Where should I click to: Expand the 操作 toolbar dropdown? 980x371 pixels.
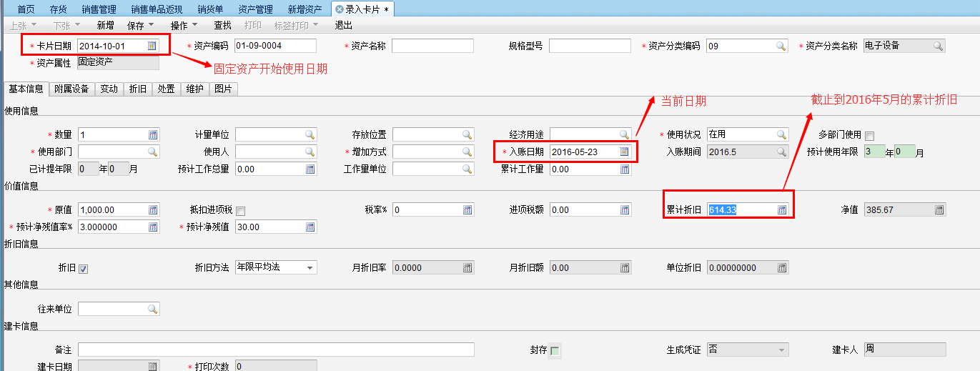(x=194, y=25)
